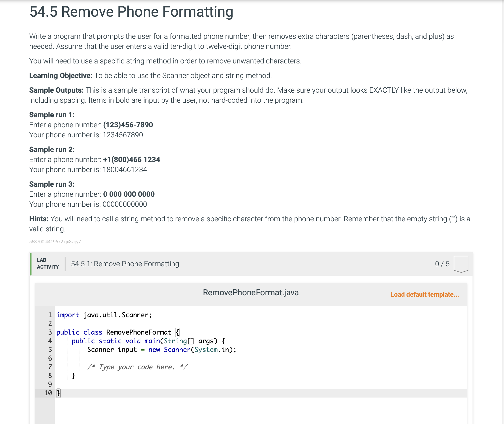The height and width of the screenshot is (424, 504).
Task: Click code line 4 public static void main
Action: tap(148, 341)
